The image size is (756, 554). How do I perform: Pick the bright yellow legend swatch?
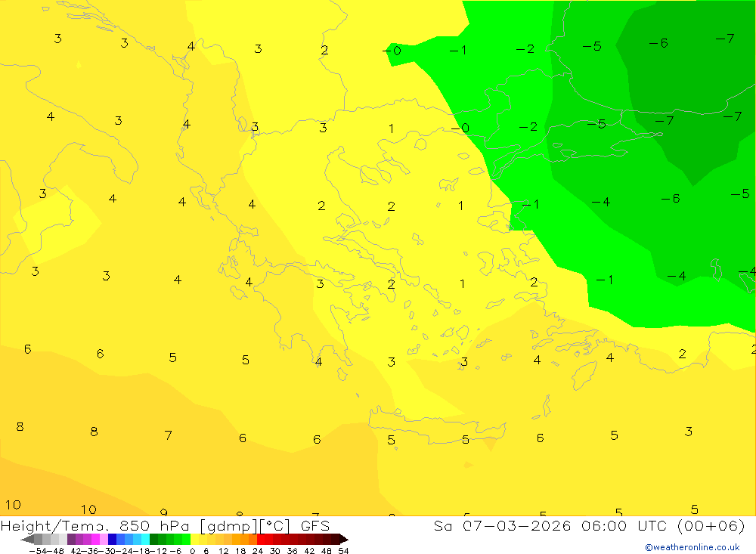[194, 539]
